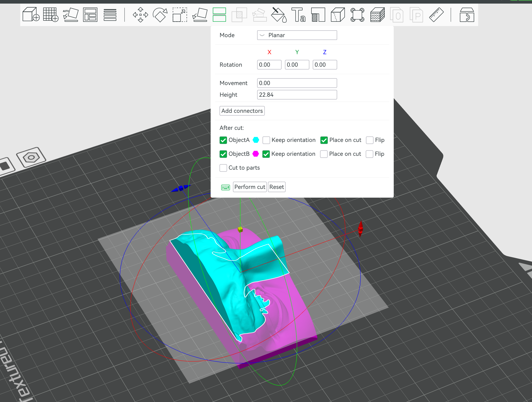Viewport: 532px width, 402px height.
Task: Check the Cut to parts option
Action: [223, 168]
